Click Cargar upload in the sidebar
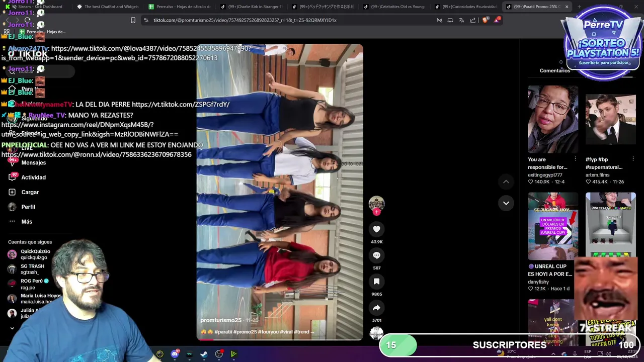Image resolution: width=644 pixels, height=362 pixels. pyautogui.click(x=24, y=192)
